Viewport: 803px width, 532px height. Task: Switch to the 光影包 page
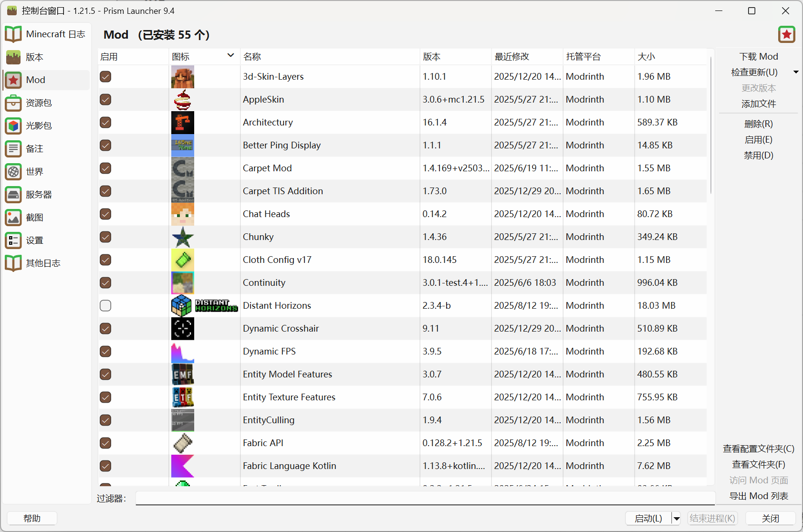[x=46, y=126]
